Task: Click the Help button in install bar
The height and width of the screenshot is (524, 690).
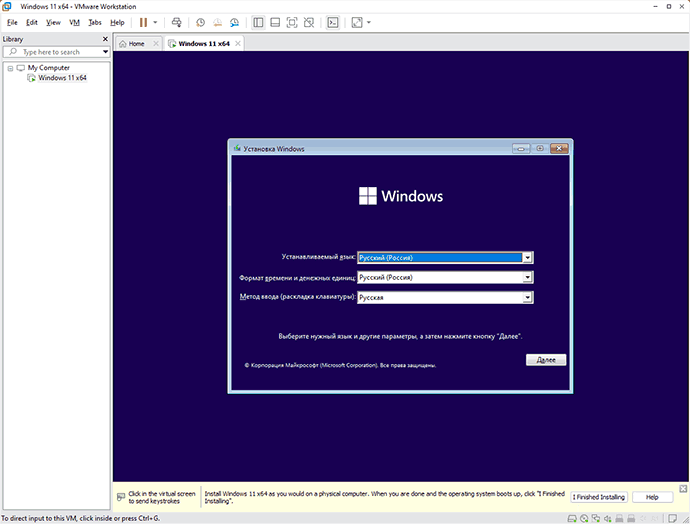Action: 652,497
